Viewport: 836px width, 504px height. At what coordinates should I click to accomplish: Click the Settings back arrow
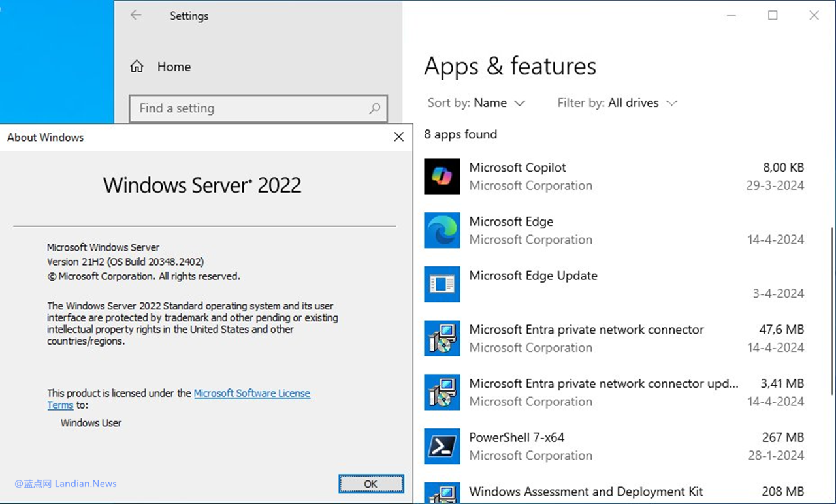(x=136, y=15)
